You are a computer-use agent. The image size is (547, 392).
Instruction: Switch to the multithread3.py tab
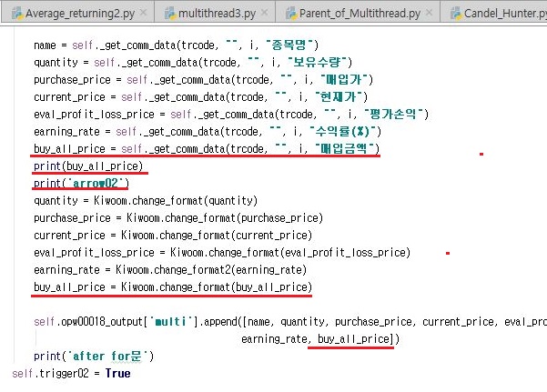pos(217,14)
